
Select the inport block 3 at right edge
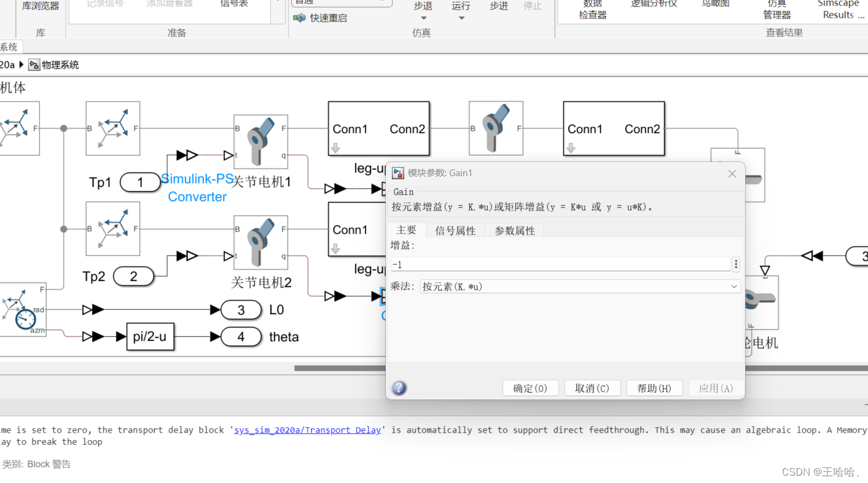pyautogui.click(x=857, y=256)
